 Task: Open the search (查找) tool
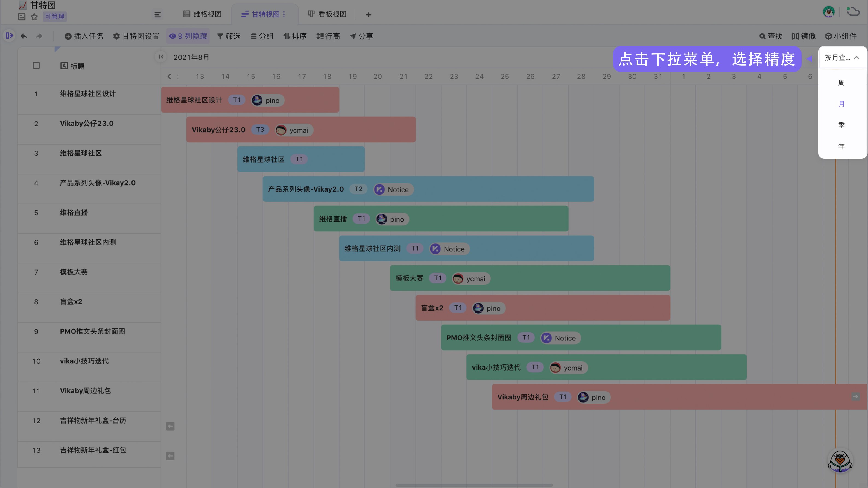pos(771,36)
